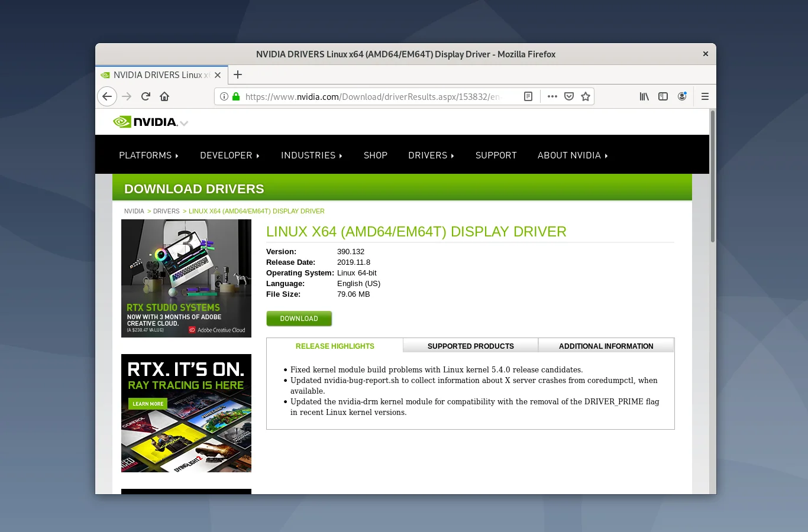
Task: Open the Firefox account icon
Action: 682,96
